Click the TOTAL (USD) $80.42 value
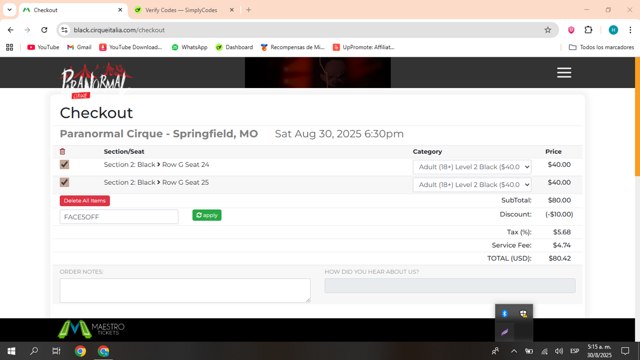This screenshot has width=640, height=360. 560,258
